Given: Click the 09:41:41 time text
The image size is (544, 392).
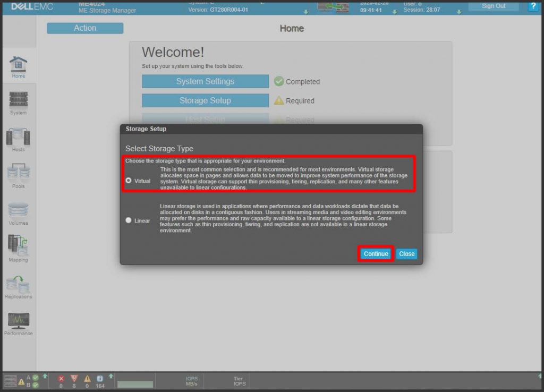Looking at the screenshot, I should [x=370, y=10].
